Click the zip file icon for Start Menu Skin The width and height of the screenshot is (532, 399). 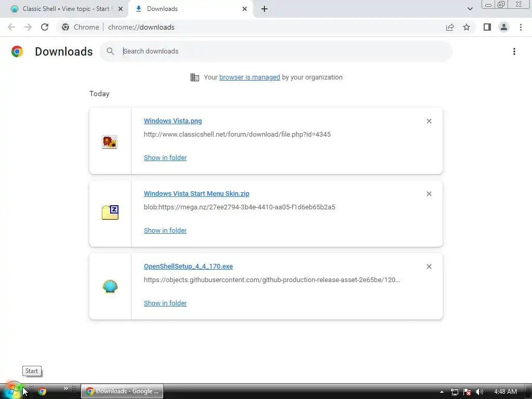coord(110,212)
